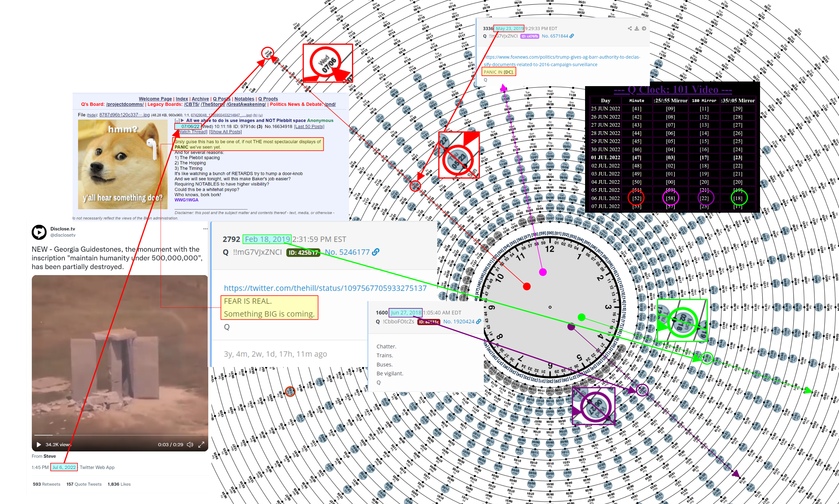Click the '3y, 4m, 2w, 1d, 17h, 11m ago' timestamp
Screen dimensions: 839x504
tap(275, 354)
